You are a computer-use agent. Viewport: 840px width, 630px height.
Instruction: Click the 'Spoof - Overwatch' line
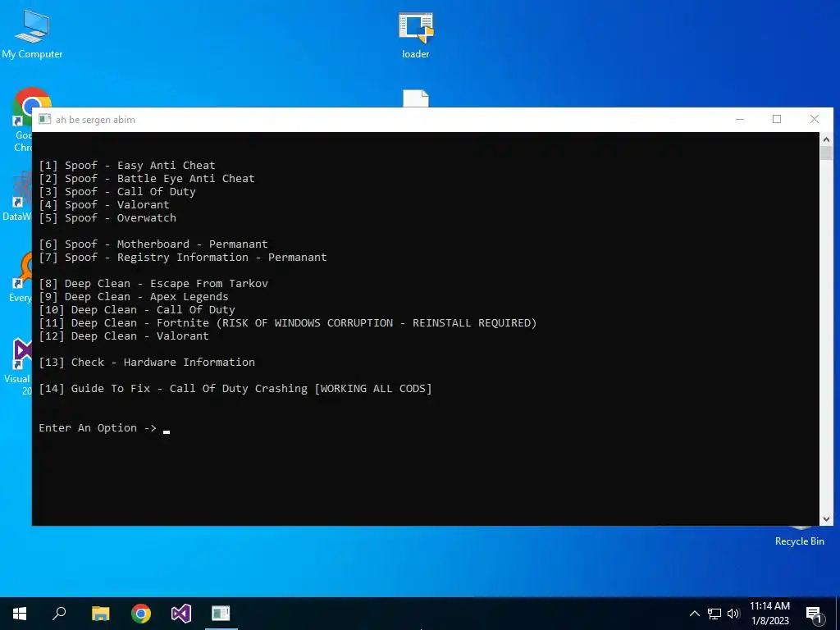(107, 218)
